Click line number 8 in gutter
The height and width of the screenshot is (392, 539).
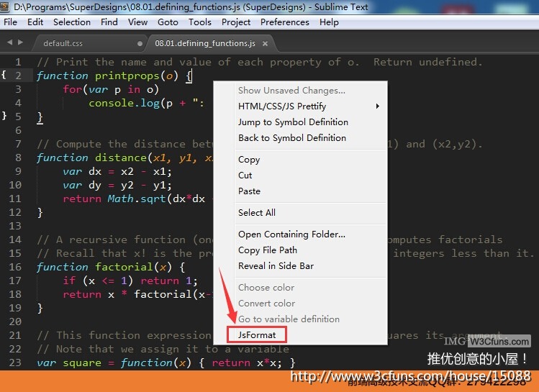pos(18,158)
